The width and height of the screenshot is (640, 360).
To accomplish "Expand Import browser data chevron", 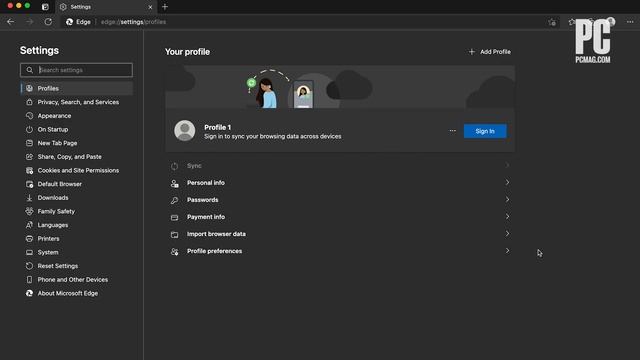I will 507,234.
